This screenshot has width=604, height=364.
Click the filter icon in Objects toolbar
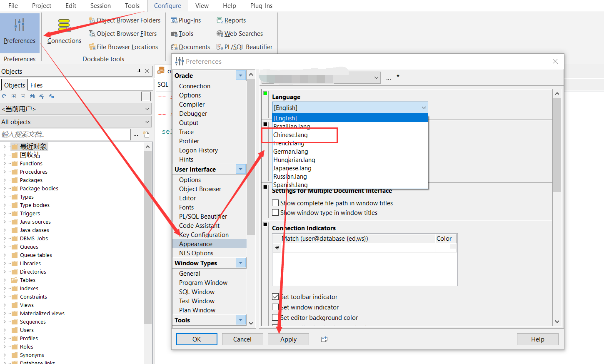[x=42, y=96]
